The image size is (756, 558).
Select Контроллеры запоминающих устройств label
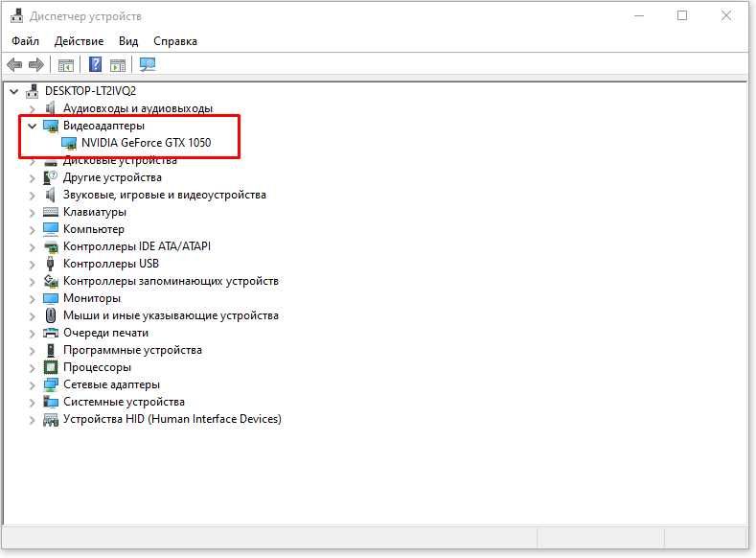tap(171, 281)
